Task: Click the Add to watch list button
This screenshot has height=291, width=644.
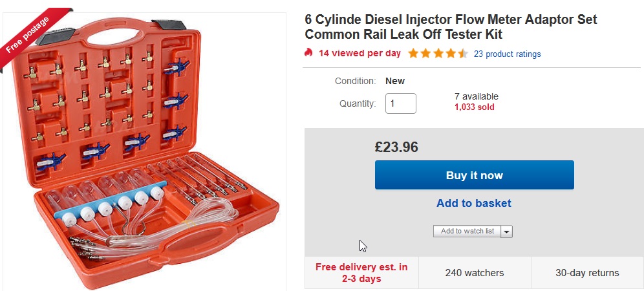Action: coord(467,232)
